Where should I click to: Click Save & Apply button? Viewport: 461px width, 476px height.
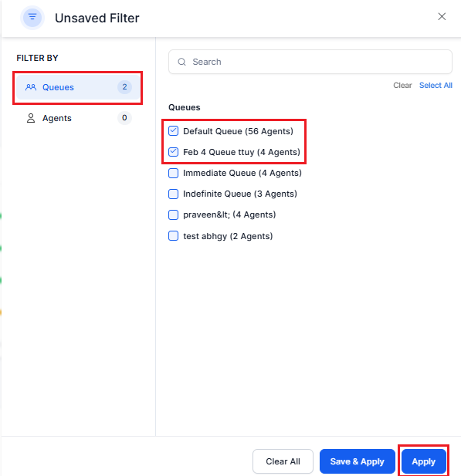point(357,461)
